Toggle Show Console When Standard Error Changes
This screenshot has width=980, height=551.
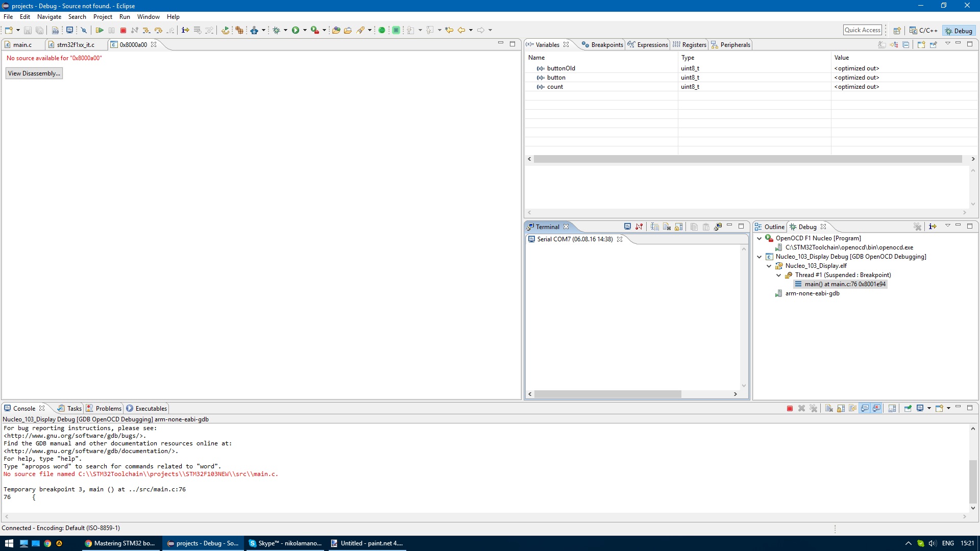tap(876, 409)
